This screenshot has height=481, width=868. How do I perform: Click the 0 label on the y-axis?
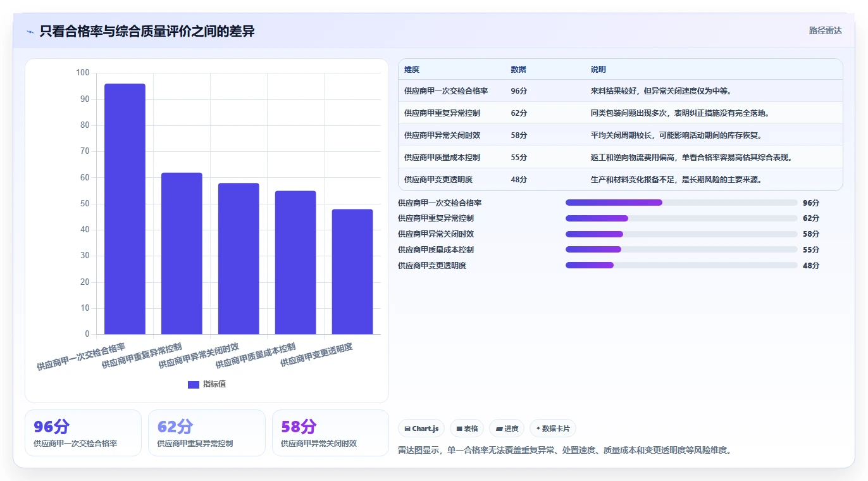coord(87,334)
